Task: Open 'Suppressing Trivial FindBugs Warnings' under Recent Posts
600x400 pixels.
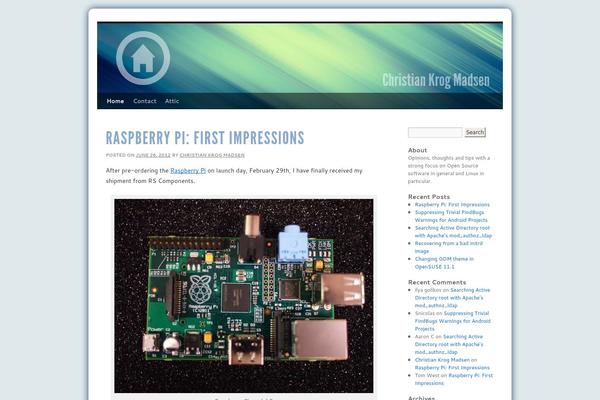Action: coord(451,216)
